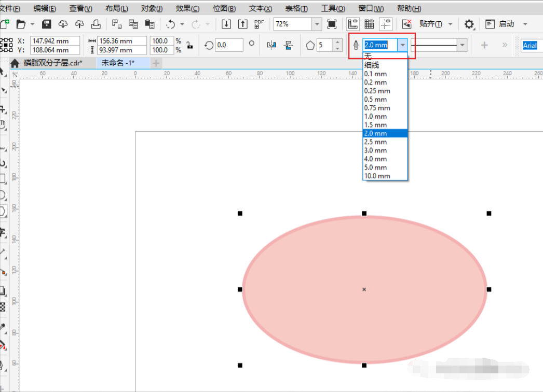Click the Home icon on tab bar

(x=15, y=63)
